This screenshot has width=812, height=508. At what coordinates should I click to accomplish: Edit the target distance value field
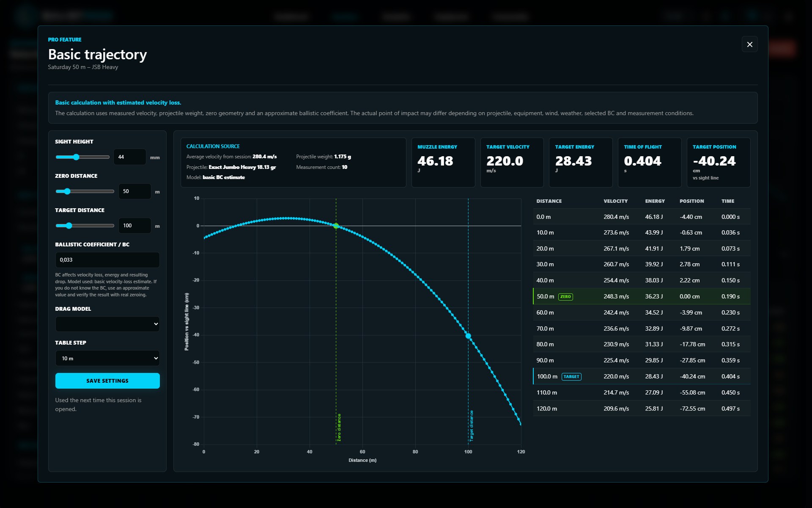coord(134,226)
